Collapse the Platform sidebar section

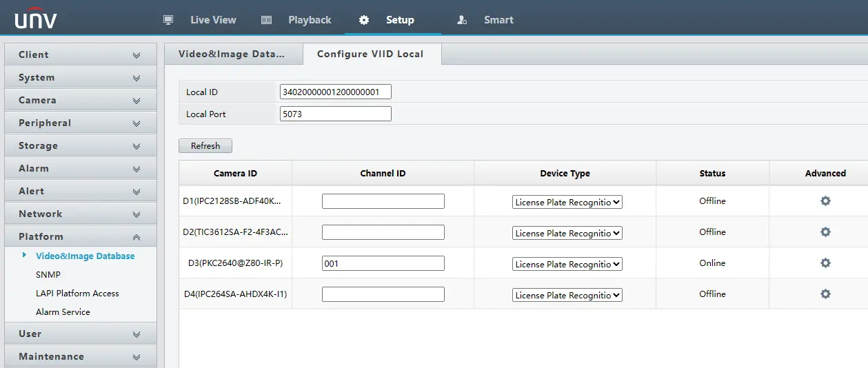tap(81, 236)
